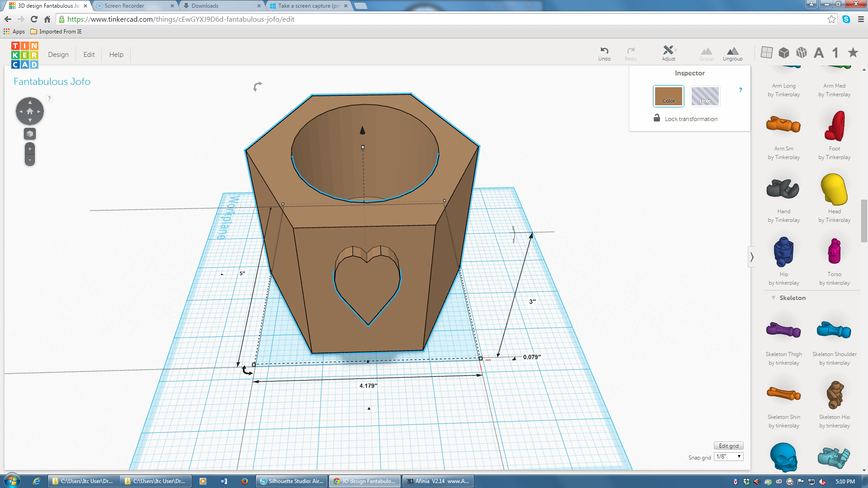The width and height of the screenshot is (868, 488).
Task: Click the star/favorites icon top right
Action: pyautogui.click(x=854, y=52)
